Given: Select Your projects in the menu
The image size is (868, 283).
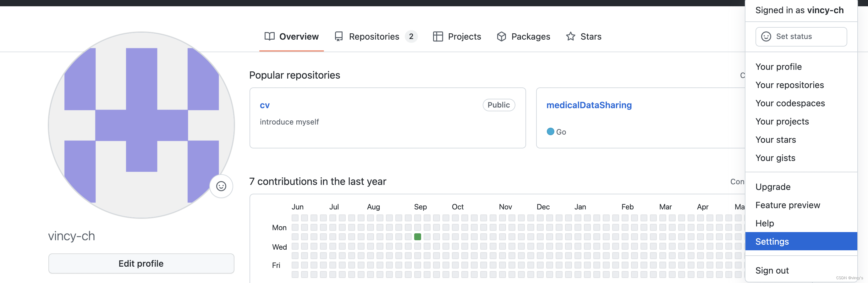Looking at the screenshot, I should (x=801, y=121).
